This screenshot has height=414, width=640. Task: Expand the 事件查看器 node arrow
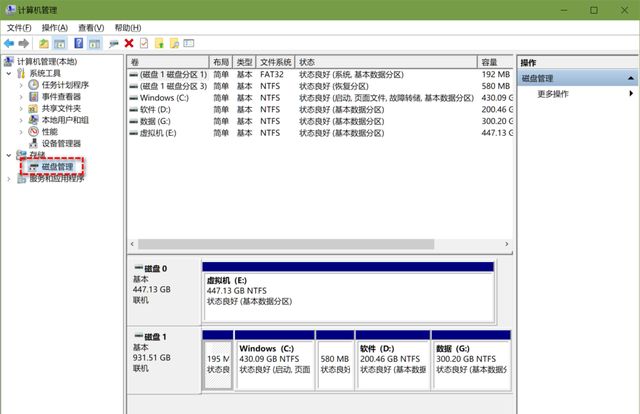tap(21, 97)
